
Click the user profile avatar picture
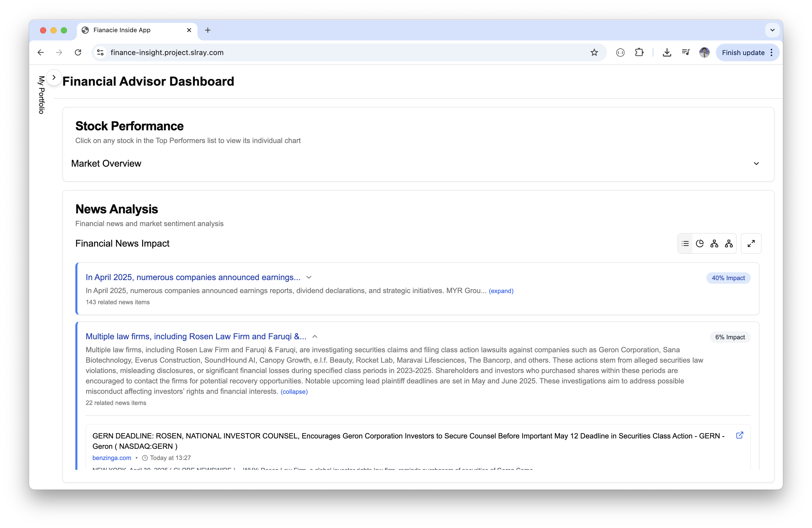point(704,52)
